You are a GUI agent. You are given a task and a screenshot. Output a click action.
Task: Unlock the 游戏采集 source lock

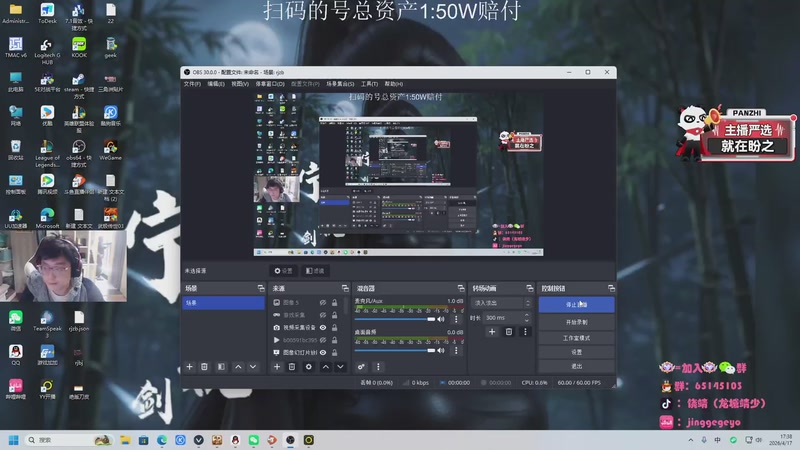[335, 315]
